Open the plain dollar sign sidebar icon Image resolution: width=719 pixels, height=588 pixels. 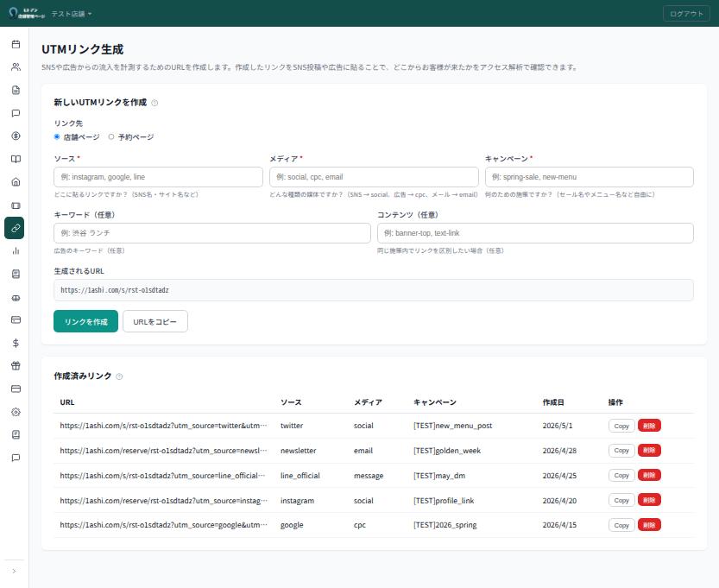(x=16, y=343)
